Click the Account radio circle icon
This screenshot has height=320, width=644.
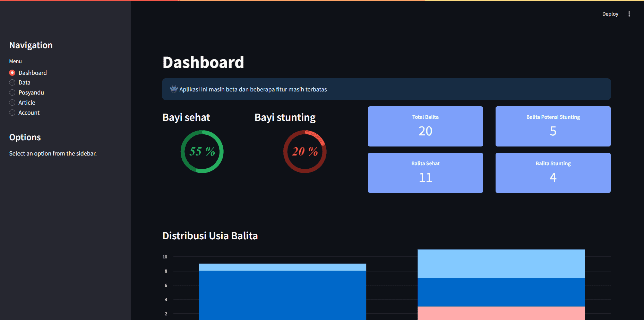pos(12,113)
